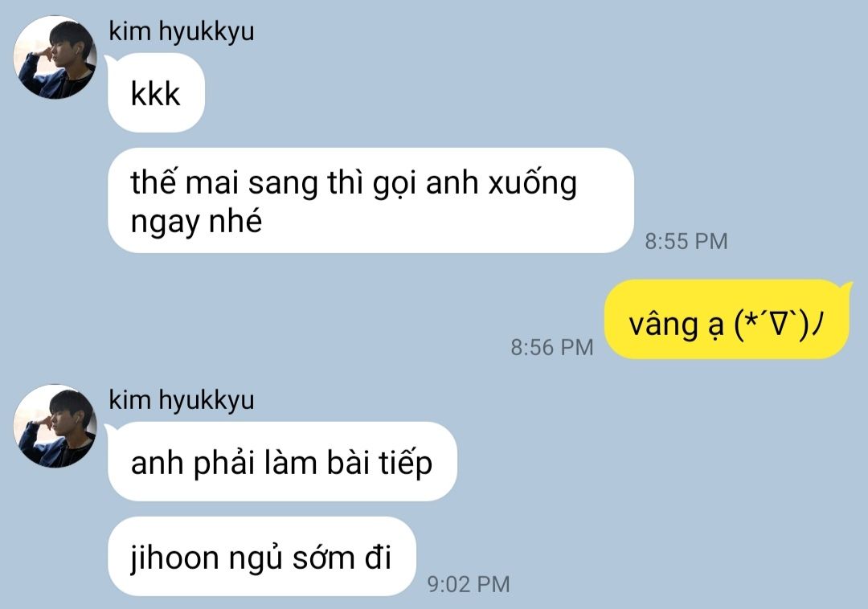Tap the 8:56 PM timestamp
Viewport: 868px width, 609px height.
point(552,347)
